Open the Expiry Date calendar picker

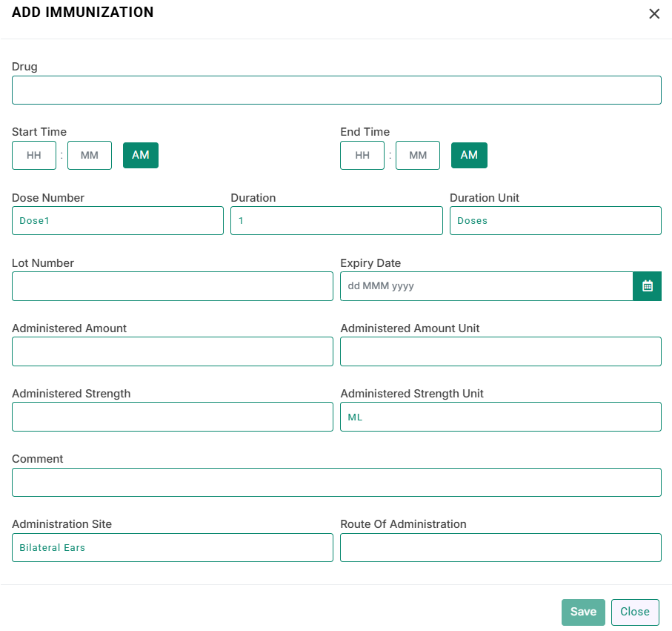[647, 286]
